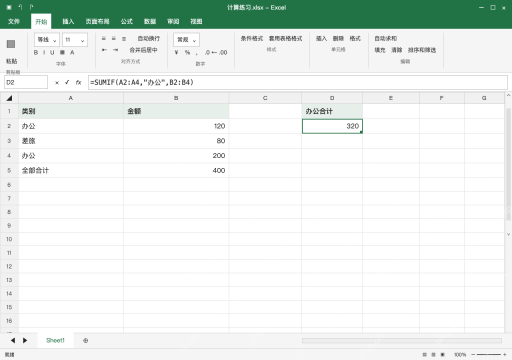Switch to the Formulas (公式) tab
The height and width of the screenshot is (360, 512).
127,21
